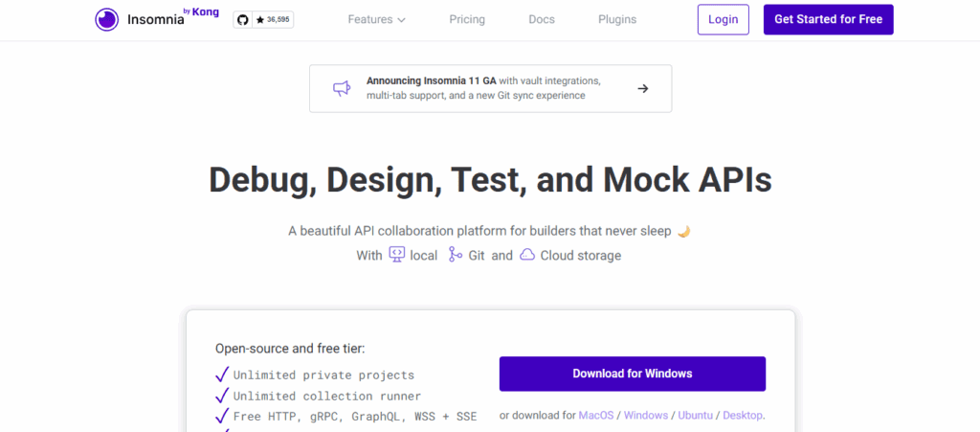This screenshot has width=980, height=432.
Task: Click the Git branch icon
Action: point(455,255)
